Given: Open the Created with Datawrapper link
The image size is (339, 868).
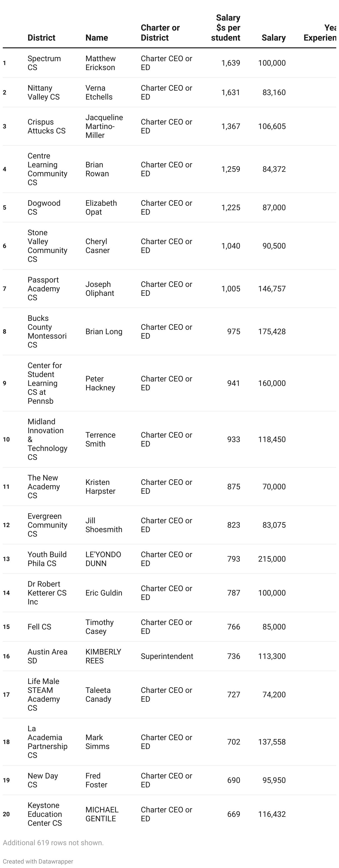Looking at the screenshot, I should 38,861.
